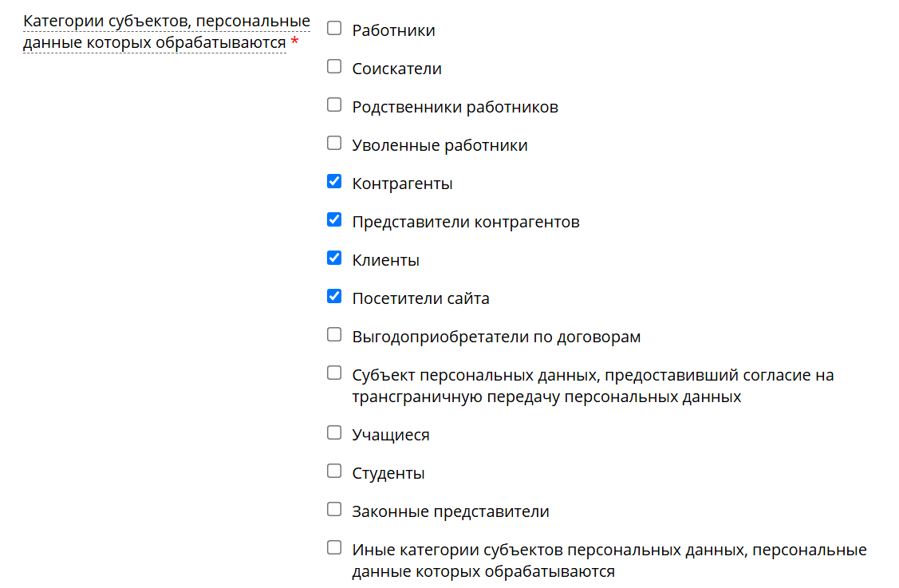Deselect Посетители сайта
This screenshot has height=588, width=899.
pyautogui.click(x=333, y=295)
